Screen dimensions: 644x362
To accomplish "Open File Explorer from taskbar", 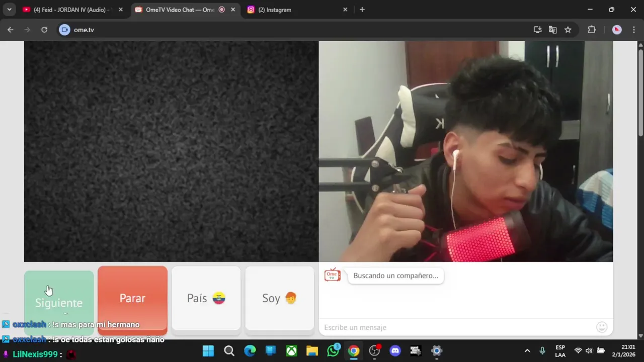I will point(312,351).
